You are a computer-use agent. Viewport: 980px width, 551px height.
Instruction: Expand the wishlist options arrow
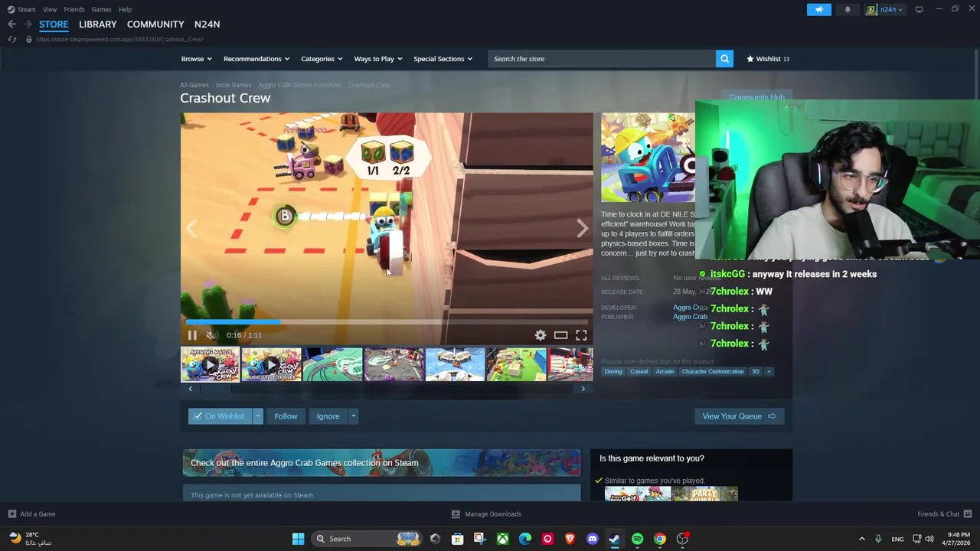pyautogui.click(x=258, y=416)
